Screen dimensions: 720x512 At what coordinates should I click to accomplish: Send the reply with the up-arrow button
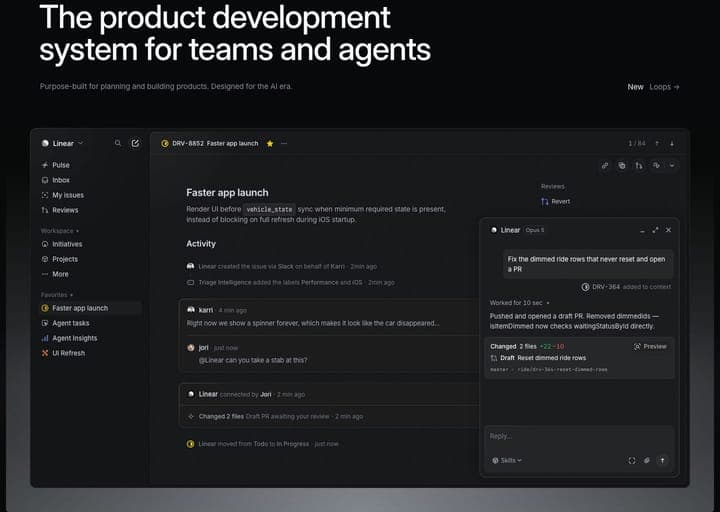[x=662, y=460]
